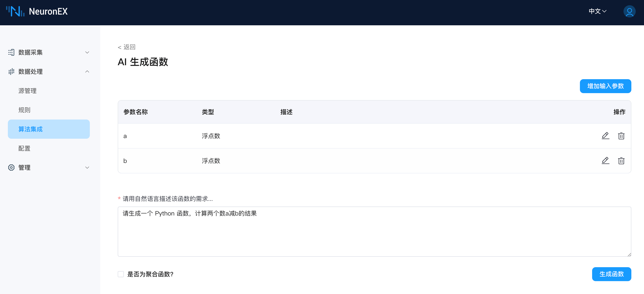This screenshot has height=294, width=644.
Task: Select 配置 in the sidebar
Action: click(24, 149)
